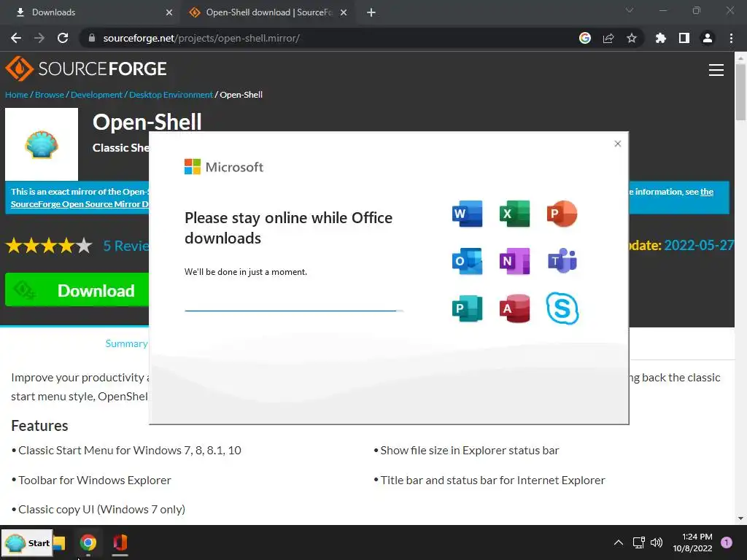Image resolution: width=747 pixels, height=560 pixels.
Task: Click the network tray icon
Action: click(638, 542)
